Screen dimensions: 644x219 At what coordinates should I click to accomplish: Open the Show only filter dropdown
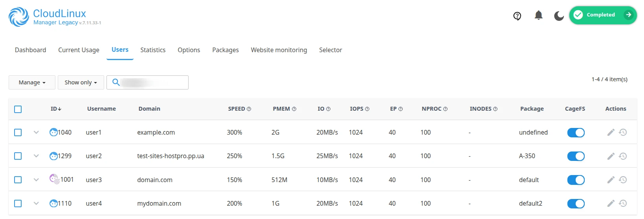click(81, 82)
